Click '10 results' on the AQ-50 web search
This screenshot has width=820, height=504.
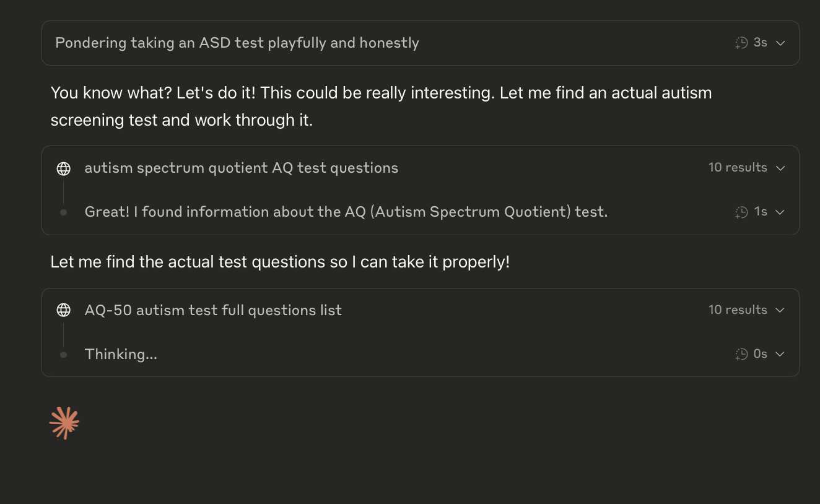click(x=738, y=310)
